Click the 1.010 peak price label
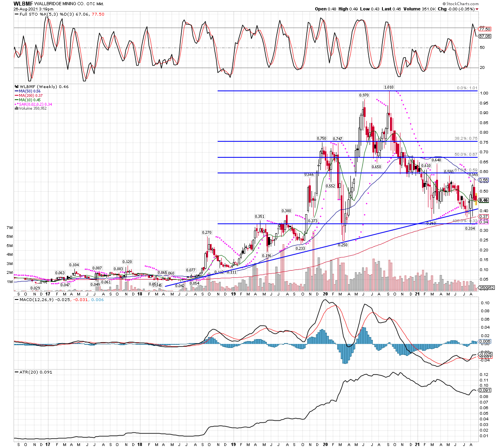 click(389, 87)
